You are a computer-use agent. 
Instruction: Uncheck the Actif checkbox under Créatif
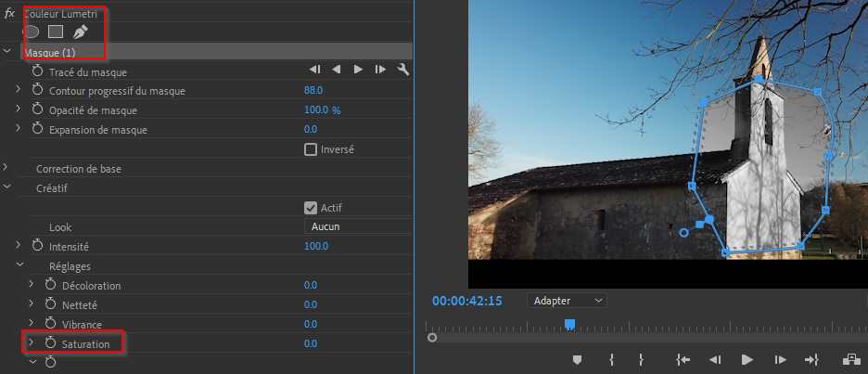click(311, 208)
